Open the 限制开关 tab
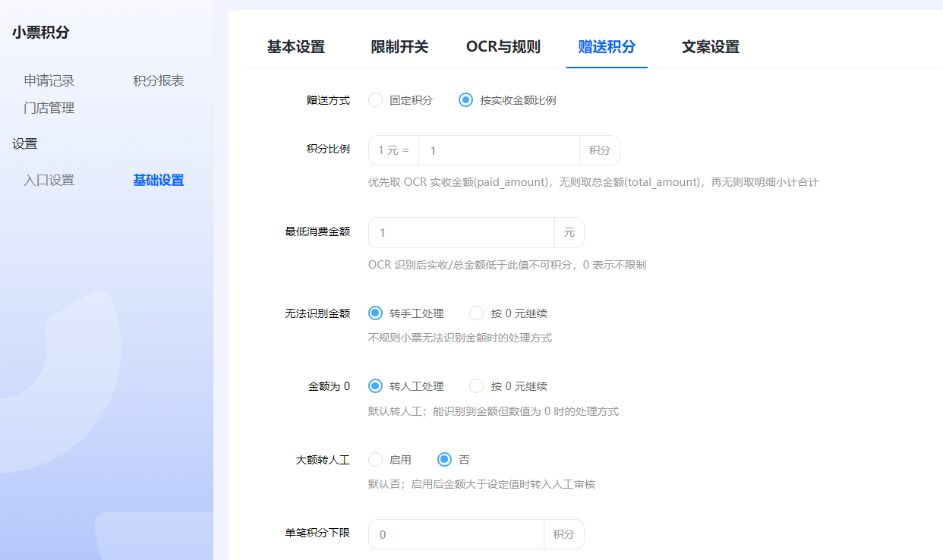Viewport: 943px width, 560px height. 399,47
